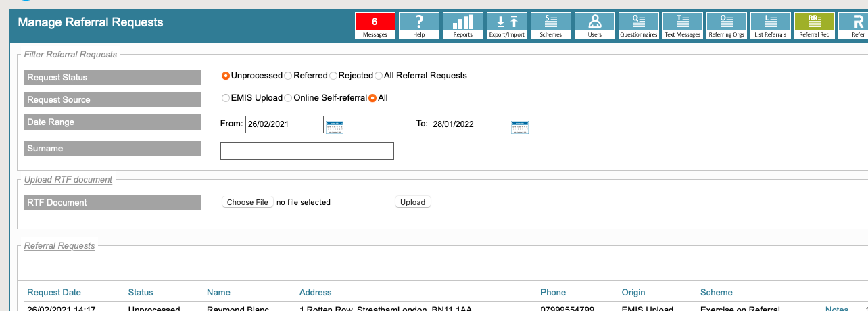Click the RTF Document label
The height and width of the screenshot is (311, 868).
tap(112, 202)
